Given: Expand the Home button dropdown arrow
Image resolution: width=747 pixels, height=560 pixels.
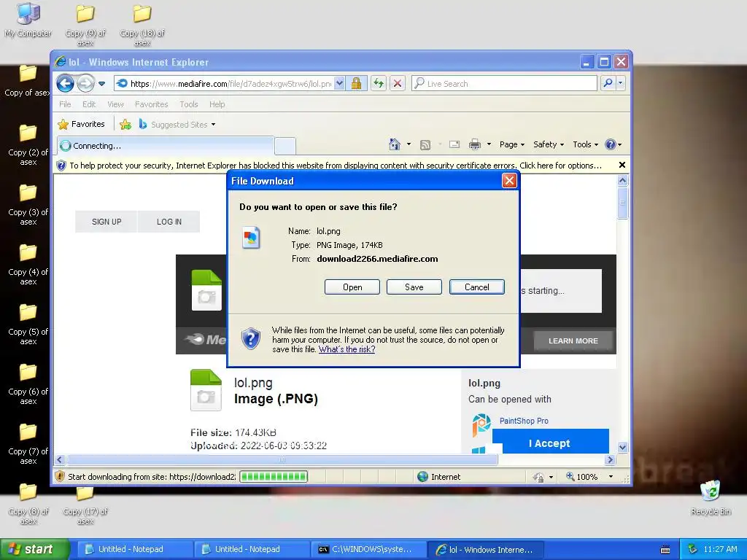Looking at the screenshot, I should point(409,144).
